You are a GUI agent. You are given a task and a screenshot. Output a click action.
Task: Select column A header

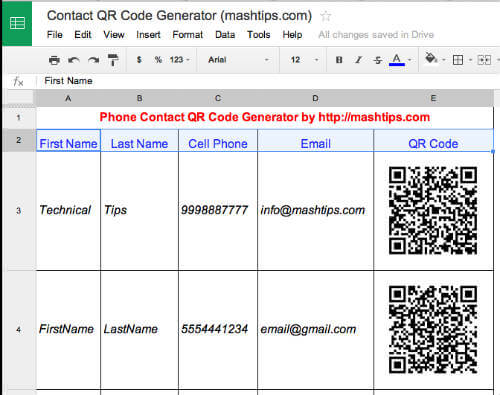tap(68, 98)
